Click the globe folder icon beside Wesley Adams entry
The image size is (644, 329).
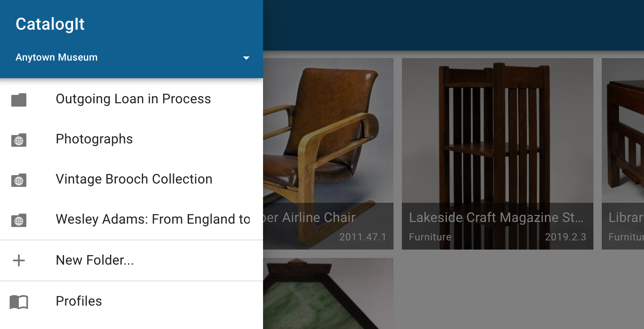point(19,220)
